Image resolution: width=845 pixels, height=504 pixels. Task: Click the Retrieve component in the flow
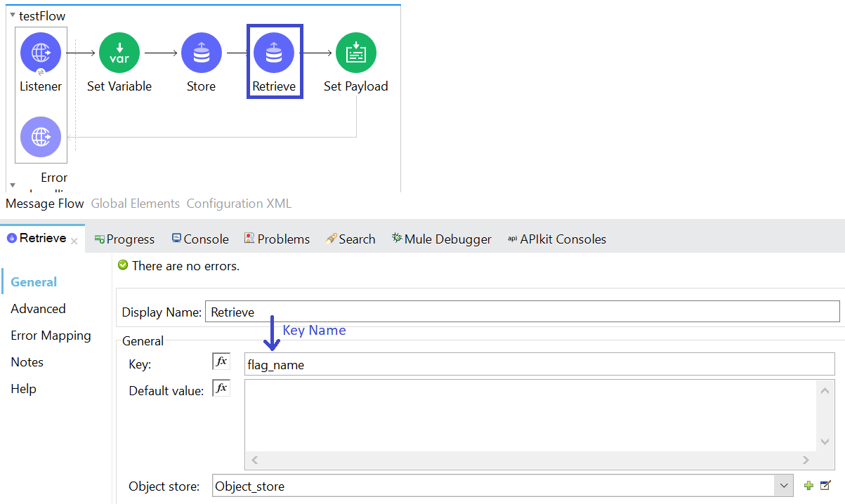click(x=274, y=53)
